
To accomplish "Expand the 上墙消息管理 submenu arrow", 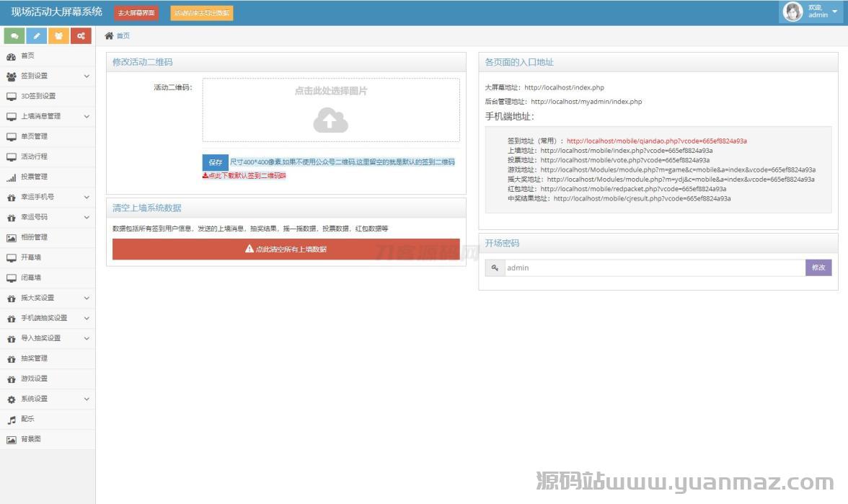I will [87, 117].
